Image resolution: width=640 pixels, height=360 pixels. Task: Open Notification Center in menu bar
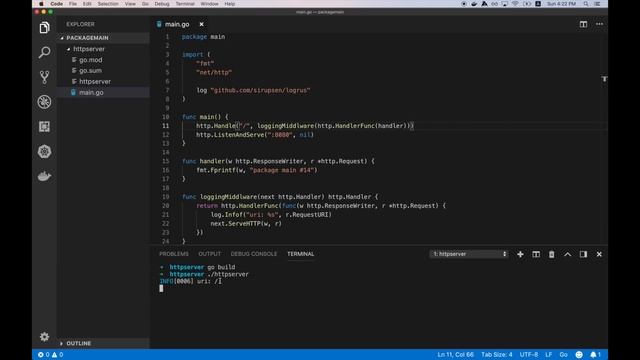597,4
